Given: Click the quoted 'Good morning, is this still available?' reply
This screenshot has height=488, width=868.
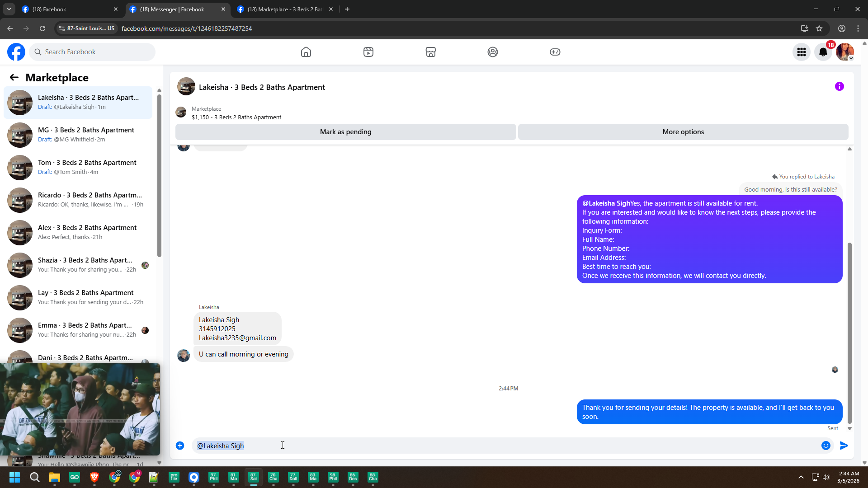Looking at the screenshot, I should [791, 189].
